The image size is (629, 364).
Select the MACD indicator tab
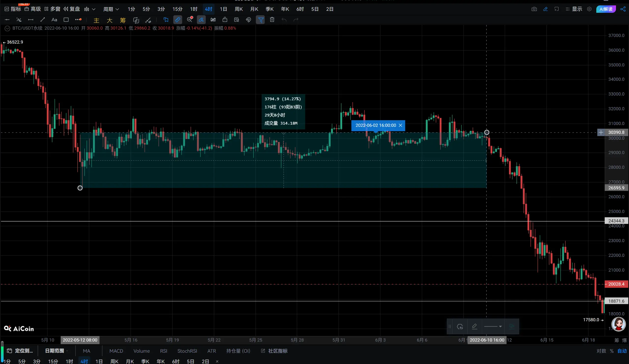[x=116, y=351]
